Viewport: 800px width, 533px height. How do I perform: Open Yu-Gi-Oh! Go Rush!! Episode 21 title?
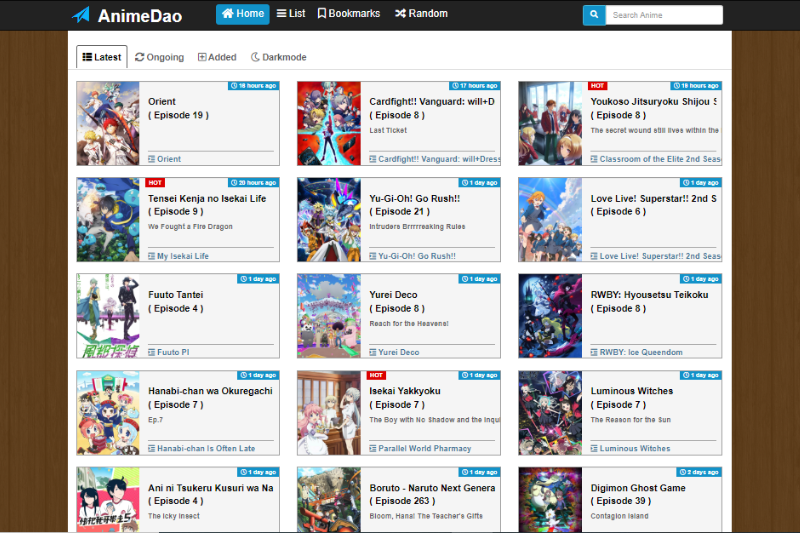point(415,205)
